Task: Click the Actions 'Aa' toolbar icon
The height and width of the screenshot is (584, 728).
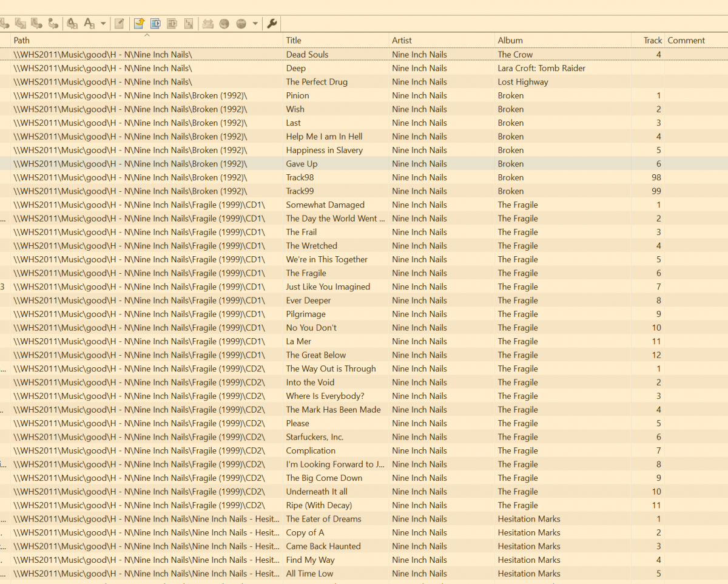Action: pyautogui.click(x=89, y=24)
